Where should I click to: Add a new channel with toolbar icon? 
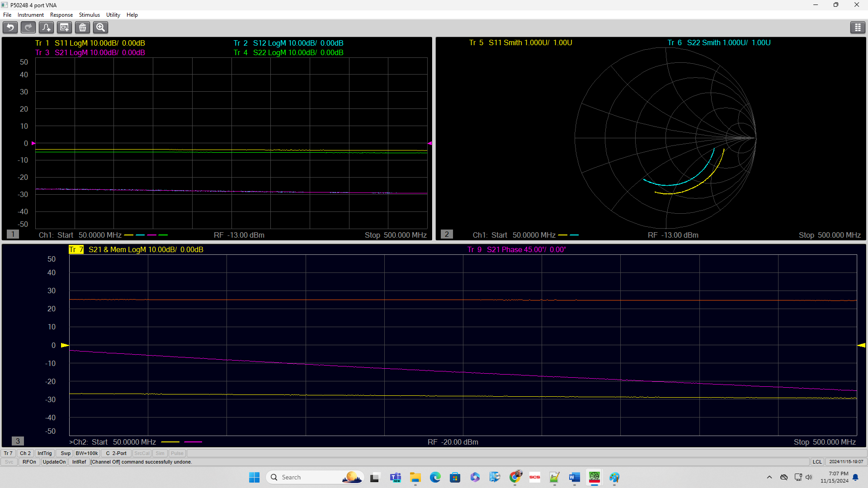(x=64, y=28)
